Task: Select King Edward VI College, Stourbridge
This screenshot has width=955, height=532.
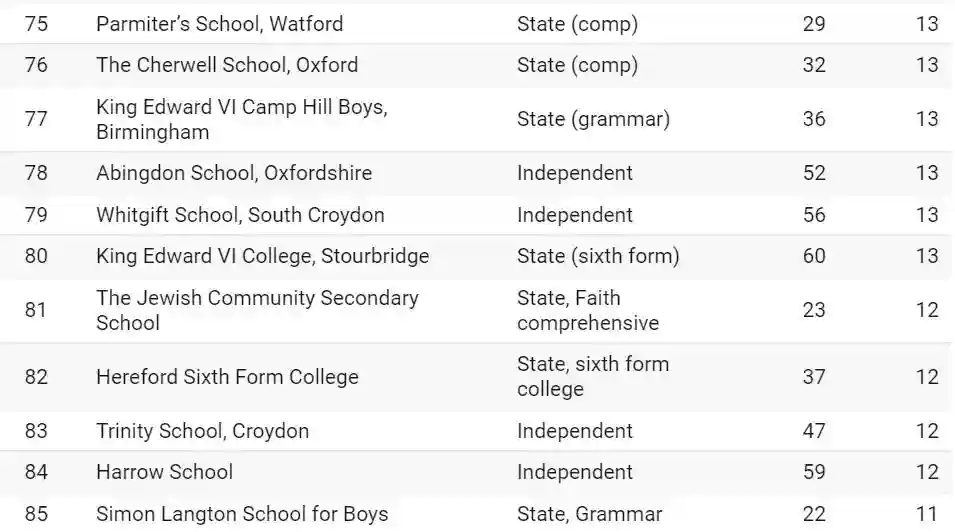Action: [262, 256]
